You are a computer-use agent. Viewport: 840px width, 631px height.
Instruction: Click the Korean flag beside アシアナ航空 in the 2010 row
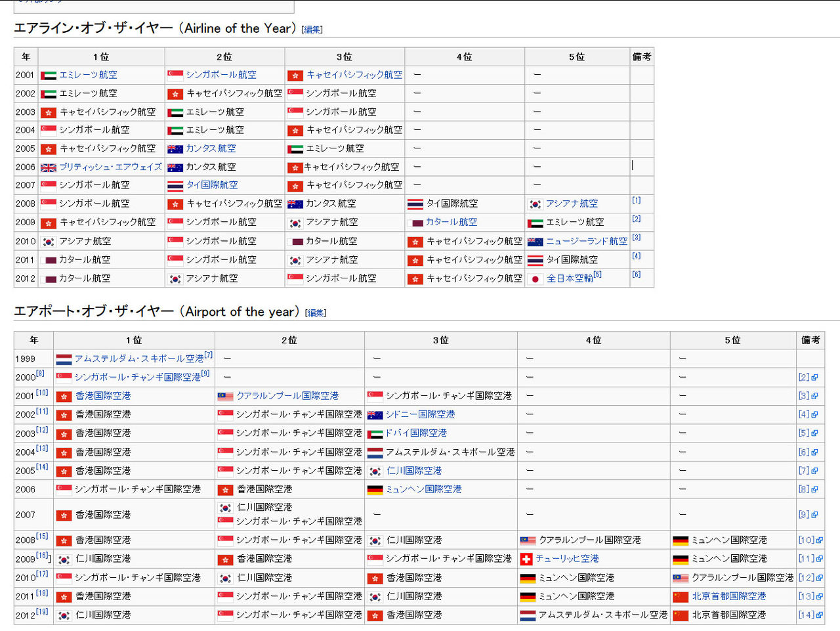[48, 242]
